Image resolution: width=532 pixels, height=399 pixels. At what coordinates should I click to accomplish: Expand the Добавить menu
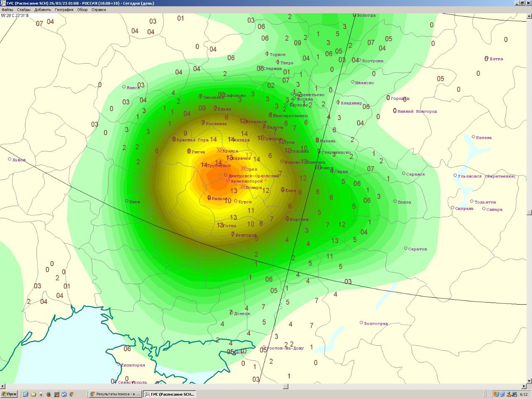click(x=43, y=10)
